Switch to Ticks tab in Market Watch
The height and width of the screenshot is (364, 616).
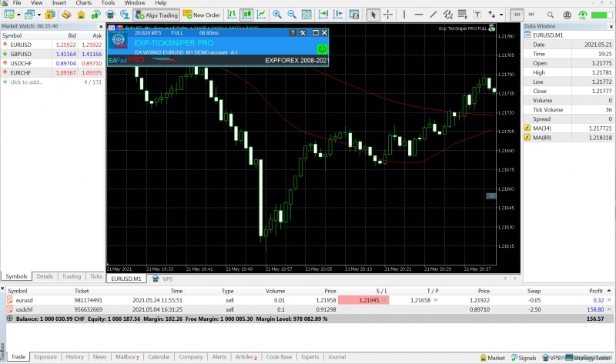(95, 276)
